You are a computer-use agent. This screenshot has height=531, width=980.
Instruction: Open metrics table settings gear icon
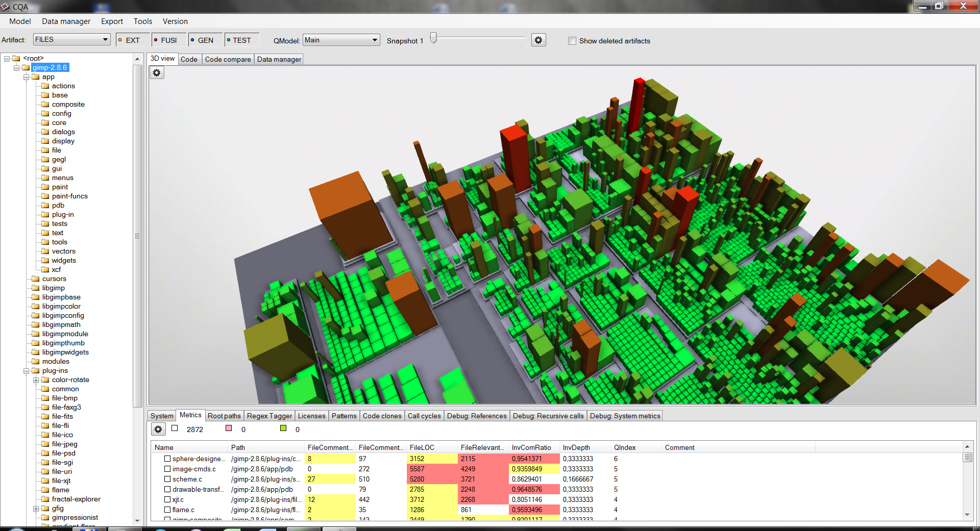158,429
